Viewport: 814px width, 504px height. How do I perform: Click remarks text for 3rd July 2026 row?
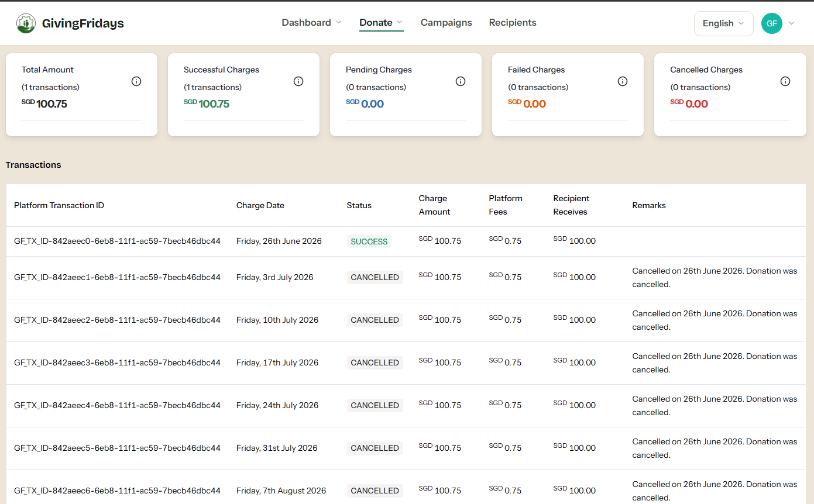[715, 278]
